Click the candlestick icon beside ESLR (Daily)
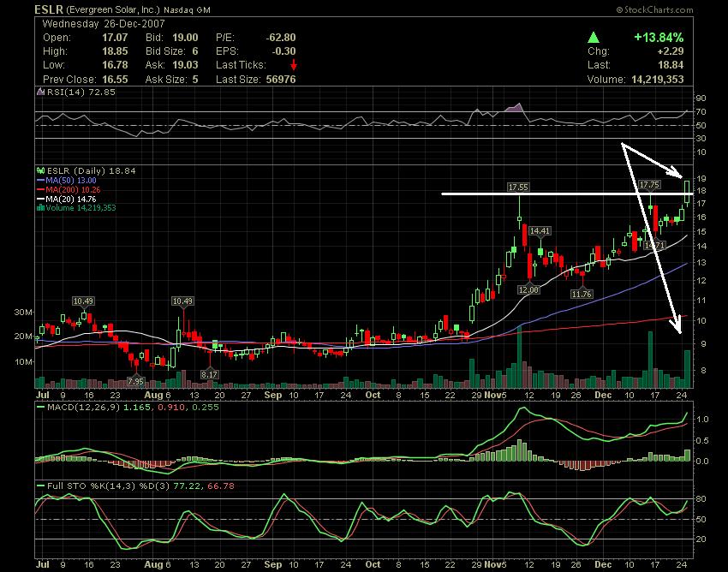The image size is (728, 572). (x=40, y=171)
